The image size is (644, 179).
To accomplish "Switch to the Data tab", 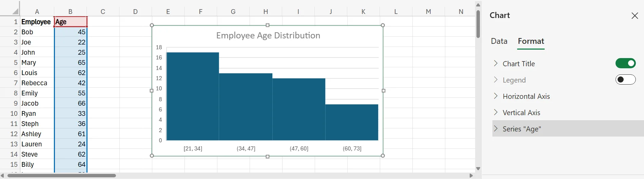I will pos(499,41).
